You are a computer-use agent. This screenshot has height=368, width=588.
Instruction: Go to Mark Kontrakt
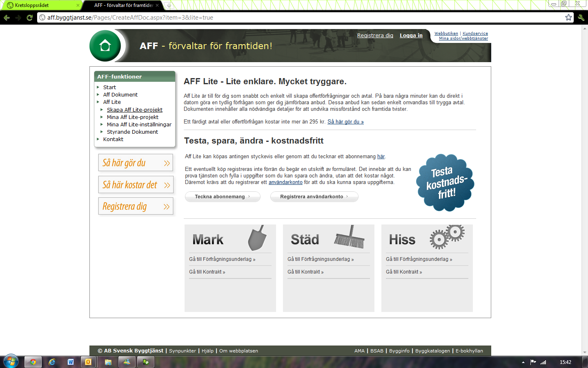[x=207, y=272]
